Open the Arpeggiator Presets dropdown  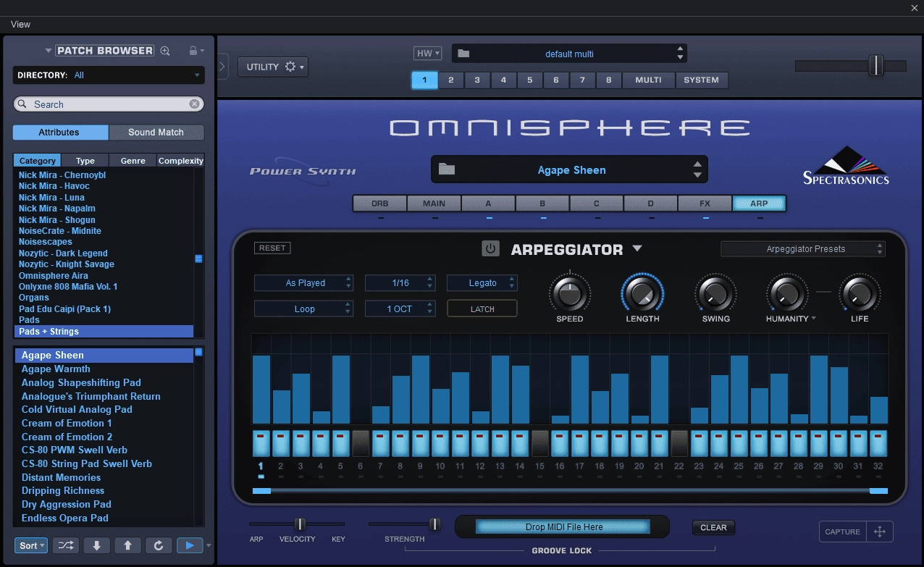pyautogui.click(x=803, y=248)
